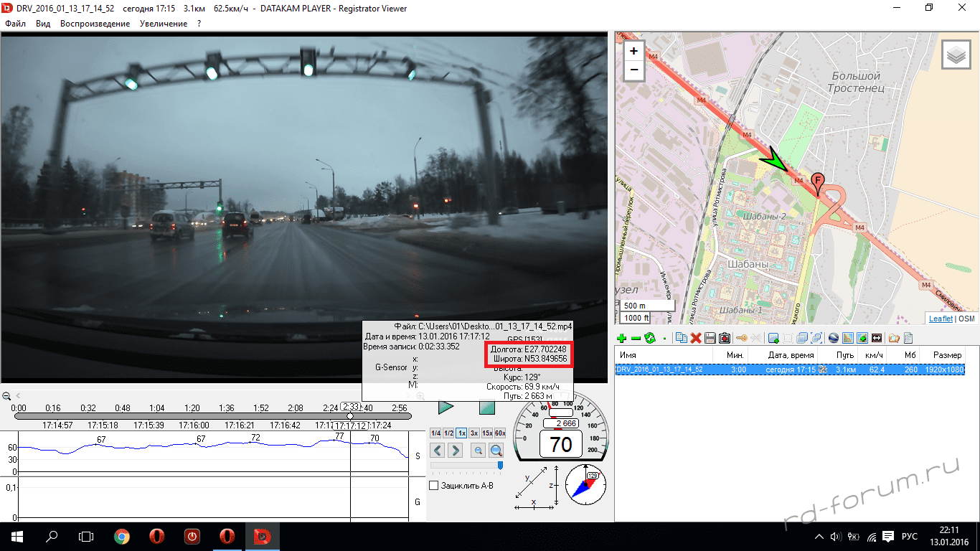The height and width of the screenshot is (551, 980).
Task: Sort list by Путь column header
Action: tap(837, 355)
